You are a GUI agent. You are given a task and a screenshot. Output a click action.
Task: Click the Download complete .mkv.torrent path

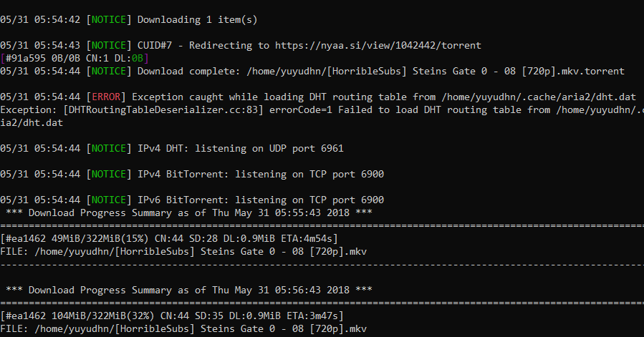point(436,71)
